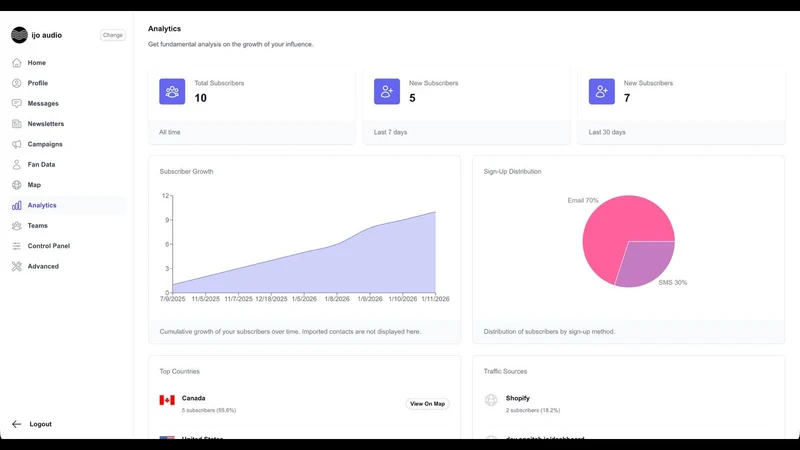800x450 pixels.
Task: Click the 'Email 70%' chart label
Action: click(583, 201)
